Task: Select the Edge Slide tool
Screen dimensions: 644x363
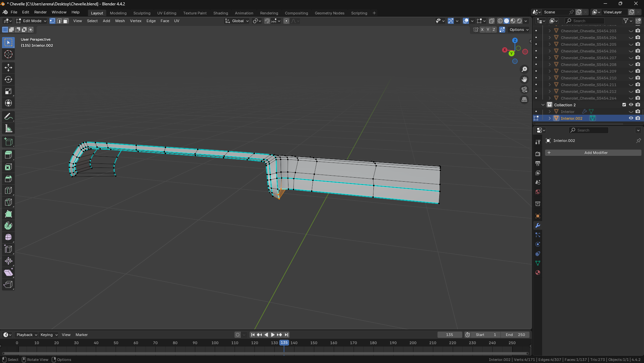Action: (8, 249)
